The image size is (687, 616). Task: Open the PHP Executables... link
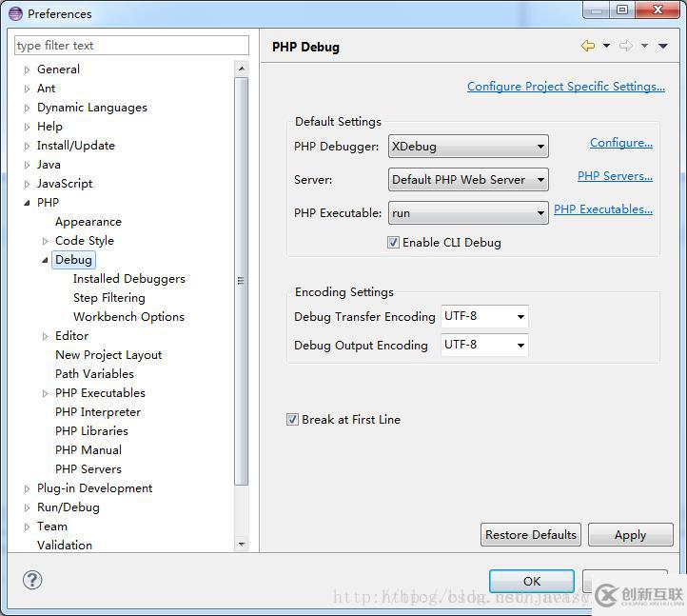[x=603, y=209]
